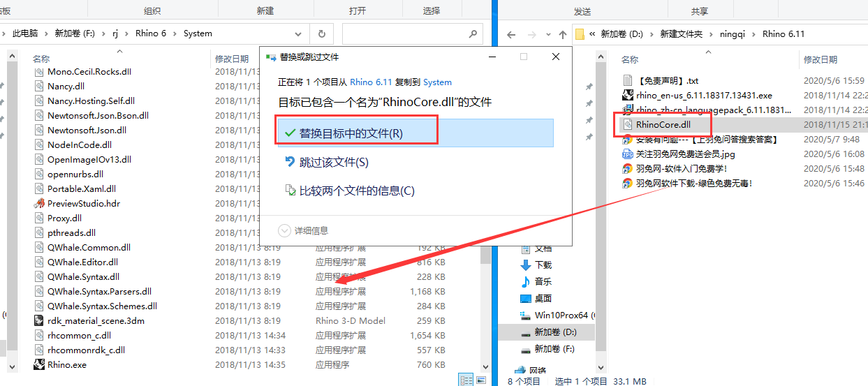Click 新加卷 (F:) in the left address bar
Viewport: 868px width, 386px height.
coord(74,34)
